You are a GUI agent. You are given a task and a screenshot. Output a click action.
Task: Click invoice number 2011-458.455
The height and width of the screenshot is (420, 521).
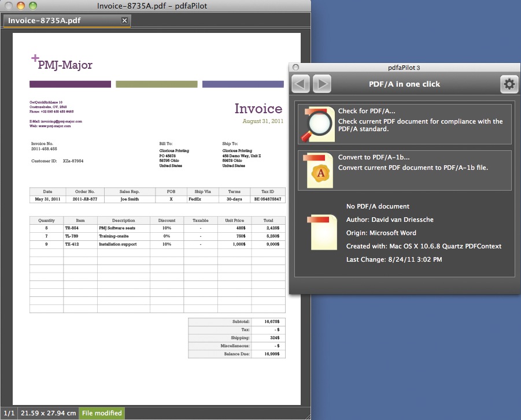click(x=44, y=149)
